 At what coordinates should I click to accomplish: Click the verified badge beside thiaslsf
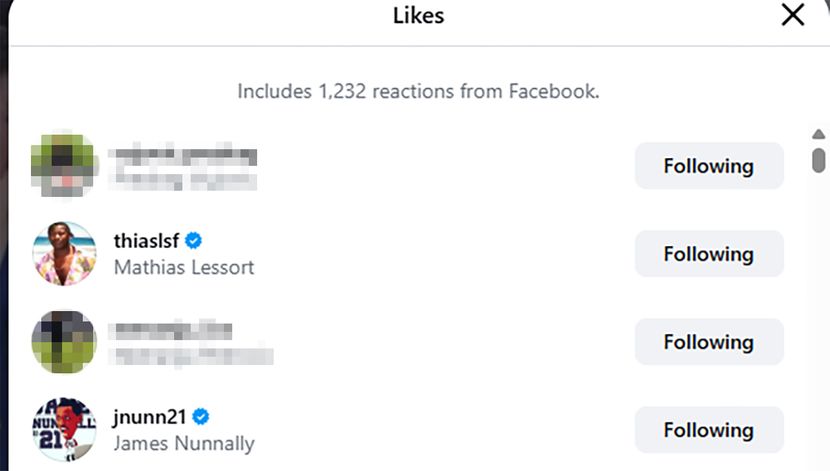(195, 241)
